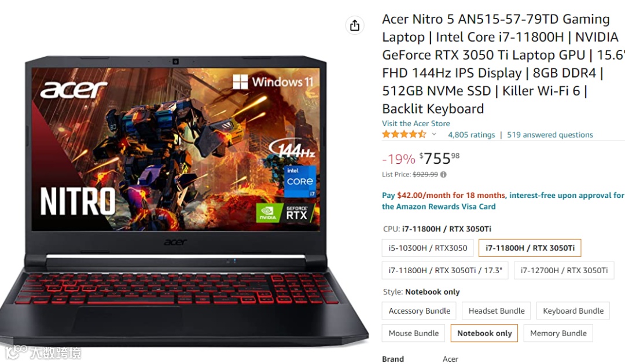Image resolution: width=625 pixels, height=364 pixels.
Task: Select i7-11800H / RTX 3050Ti option
Action: (x=530, y=248)
